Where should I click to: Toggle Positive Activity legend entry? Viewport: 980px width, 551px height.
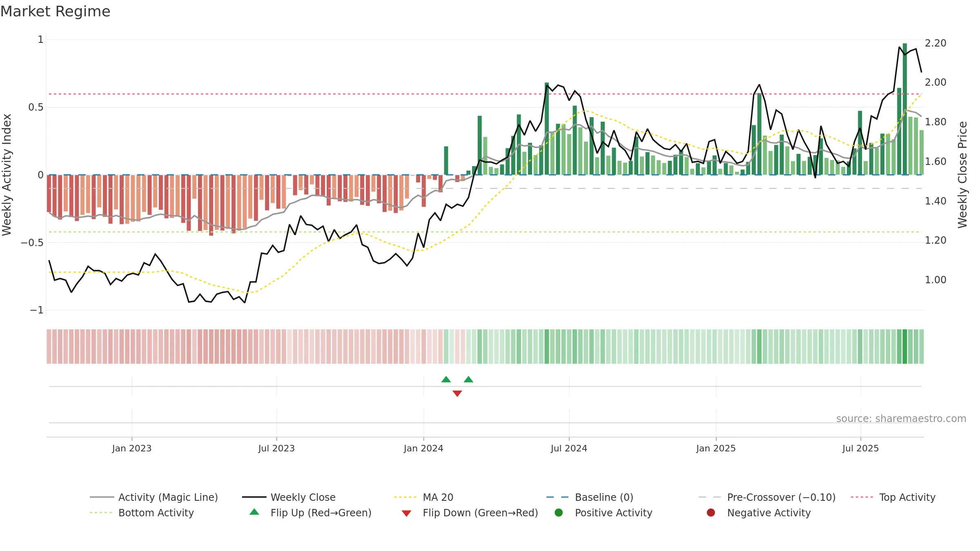pyautogui.click(x=603, y=513)
